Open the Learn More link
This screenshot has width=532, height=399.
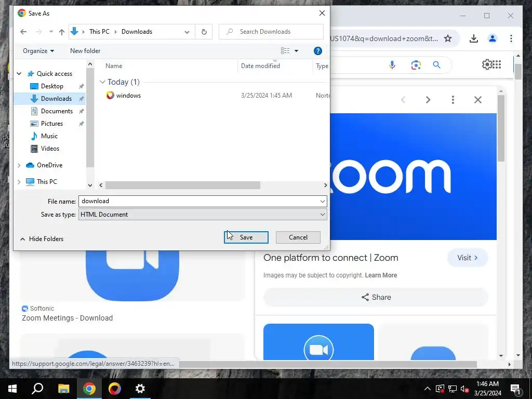[381, 275]
